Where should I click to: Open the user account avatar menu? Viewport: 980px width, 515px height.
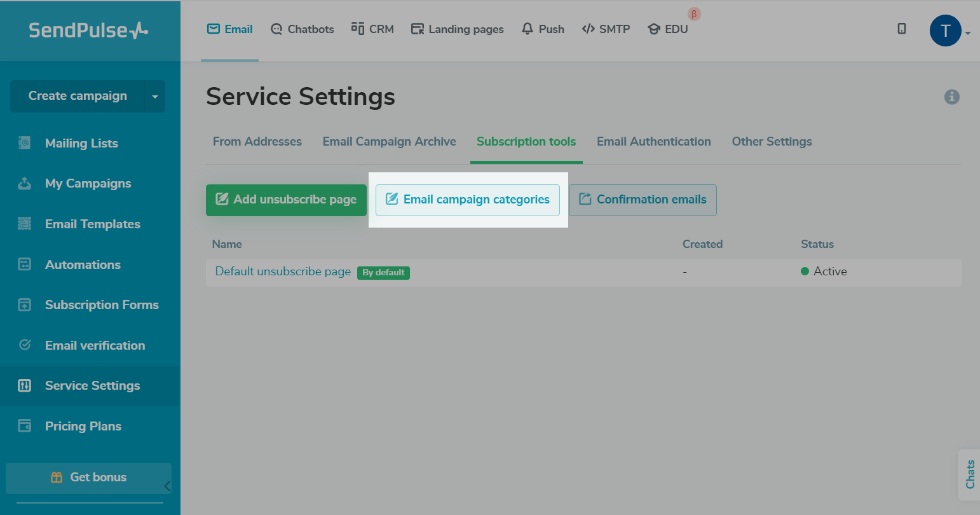[945, 31]
